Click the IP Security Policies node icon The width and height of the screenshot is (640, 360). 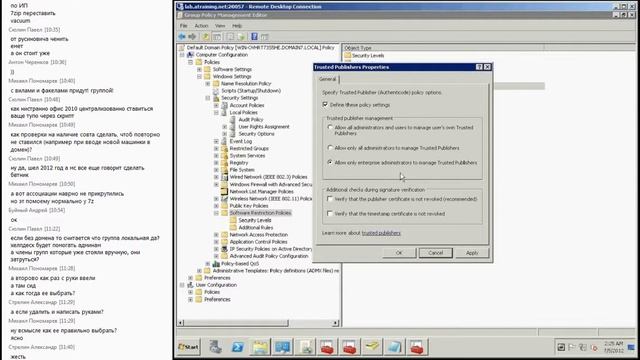coord(224,249)
